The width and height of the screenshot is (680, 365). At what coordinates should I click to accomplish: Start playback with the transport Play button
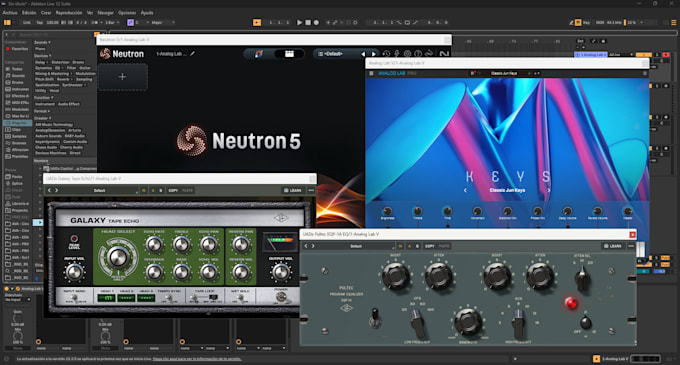299,22
